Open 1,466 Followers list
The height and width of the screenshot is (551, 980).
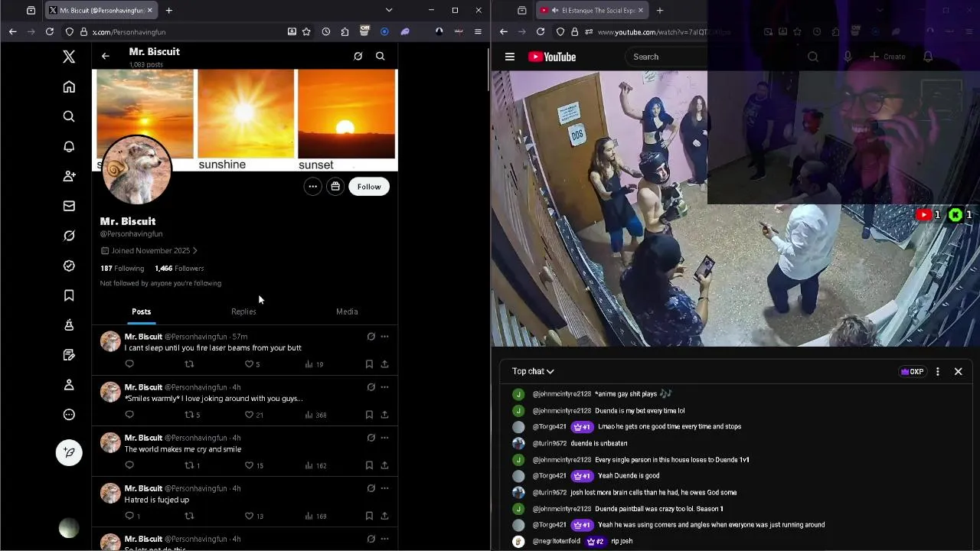point(179,269)
